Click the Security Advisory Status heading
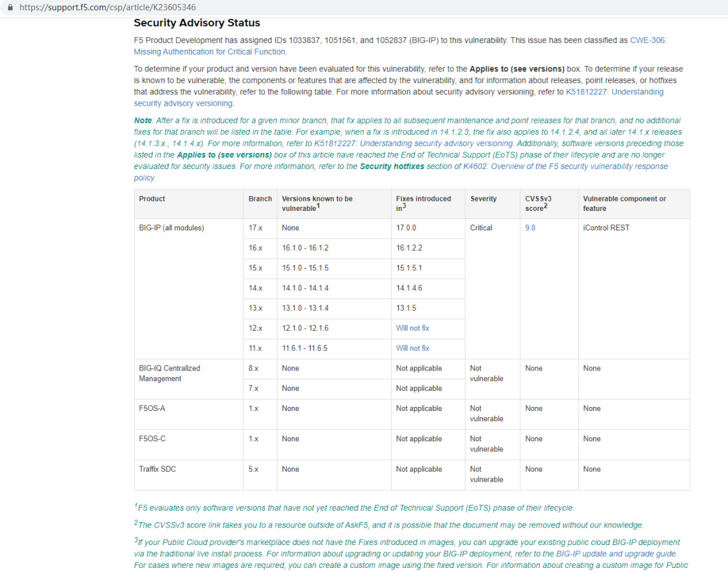 point(197,23)
